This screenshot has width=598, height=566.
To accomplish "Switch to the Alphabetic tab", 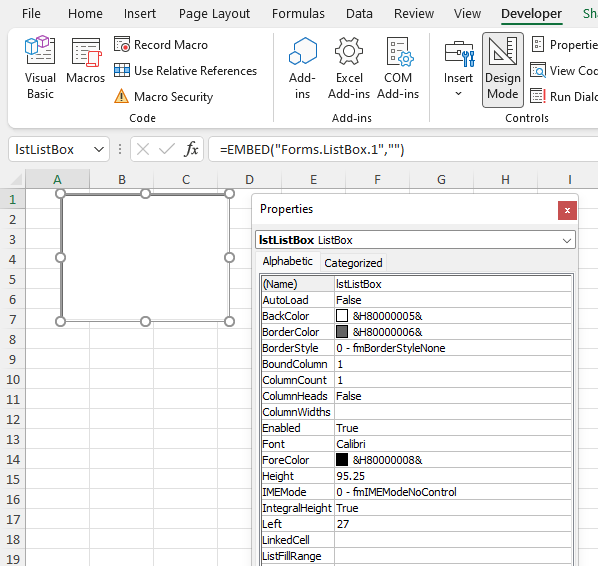I will (x=288, y=261).
